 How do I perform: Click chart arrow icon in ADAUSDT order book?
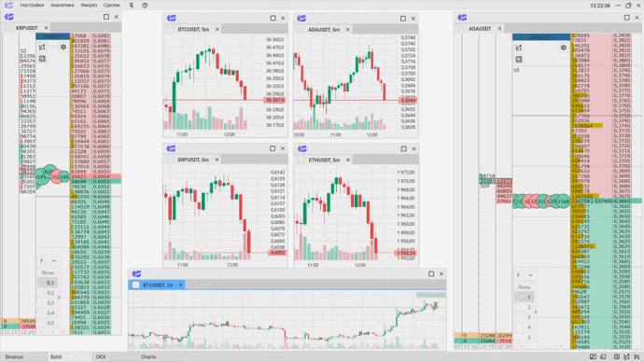(519, 48)
